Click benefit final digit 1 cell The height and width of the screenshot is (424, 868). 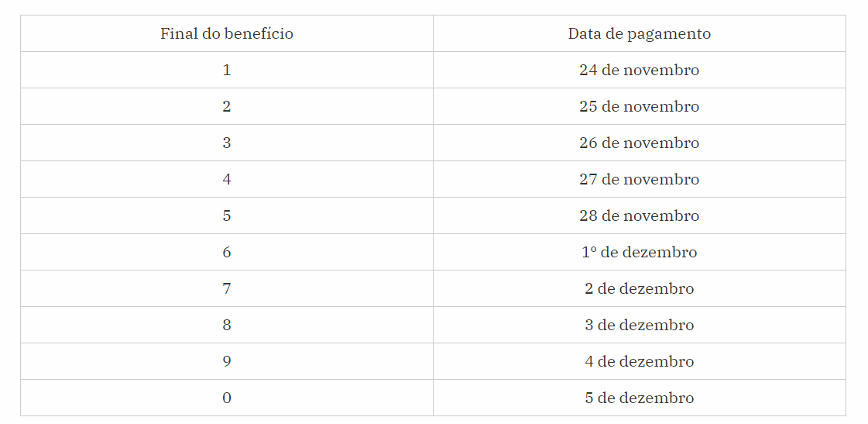click(226, 70)
